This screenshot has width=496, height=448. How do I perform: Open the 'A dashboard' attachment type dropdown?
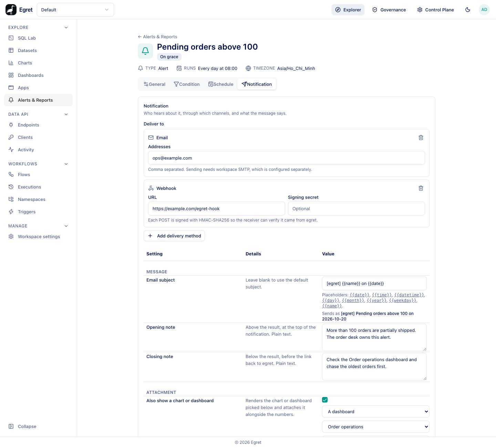pyautogui.click(x=376, y=411)
